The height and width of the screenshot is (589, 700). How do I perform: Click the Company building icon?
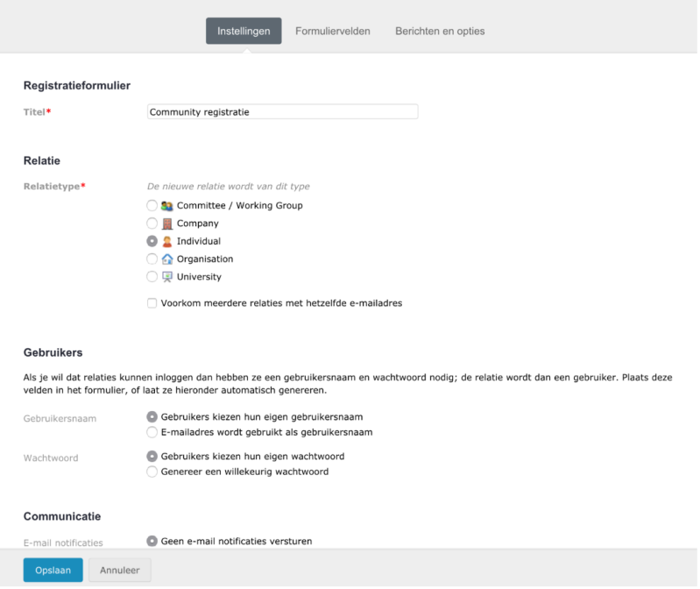tap(167, 224)
